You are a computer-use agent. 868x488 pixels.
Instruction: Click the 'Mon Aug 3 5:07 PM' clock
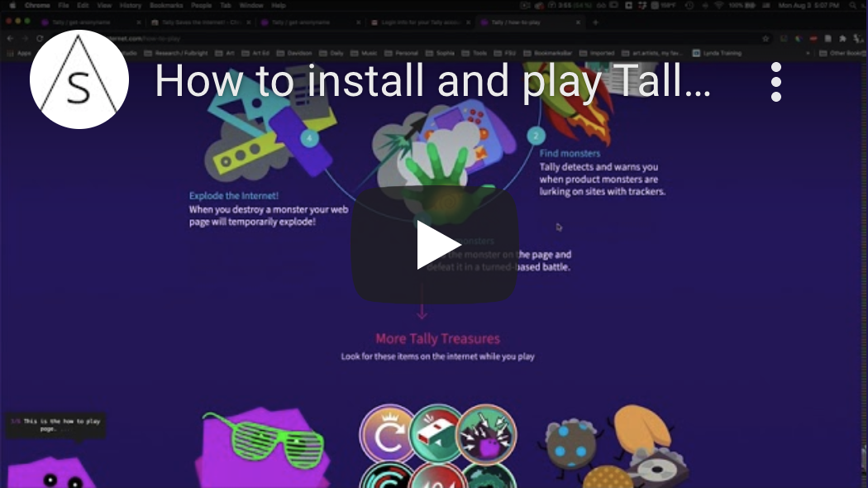pyautogui.click(x=808, y=6)
